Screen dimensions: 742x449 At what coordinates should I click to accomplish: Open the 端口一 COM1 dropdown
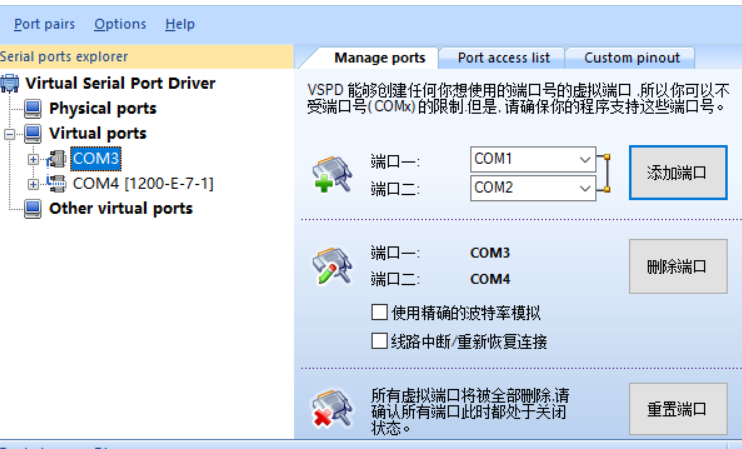[x=585, y=159]
